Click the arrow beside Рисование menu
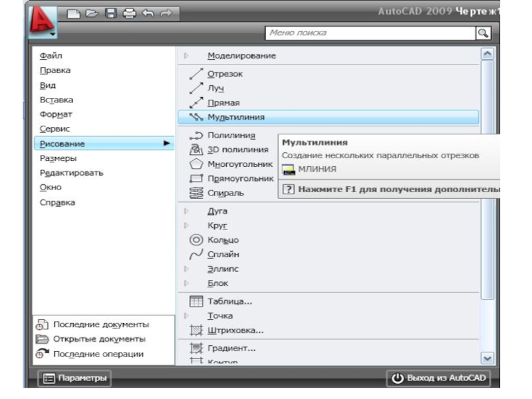532x399 pixels. [166, 144]
